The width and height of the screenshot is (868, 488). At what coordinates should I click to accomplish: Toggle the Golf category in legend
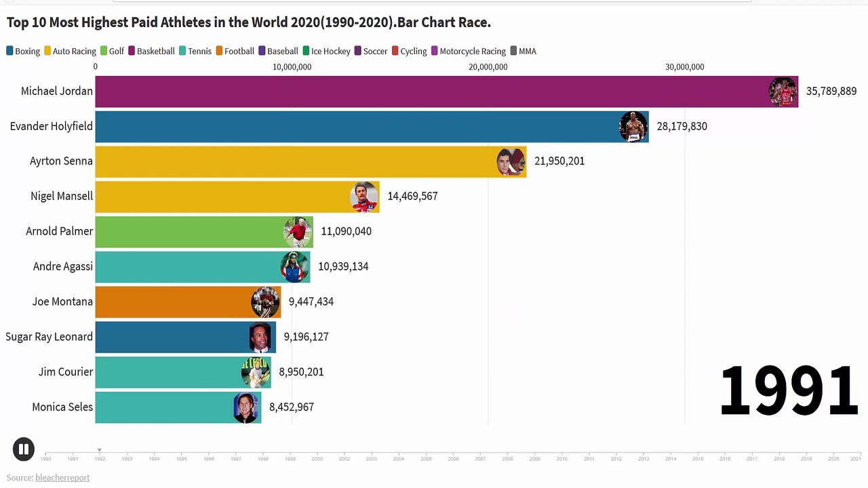(x=112, y=51)
